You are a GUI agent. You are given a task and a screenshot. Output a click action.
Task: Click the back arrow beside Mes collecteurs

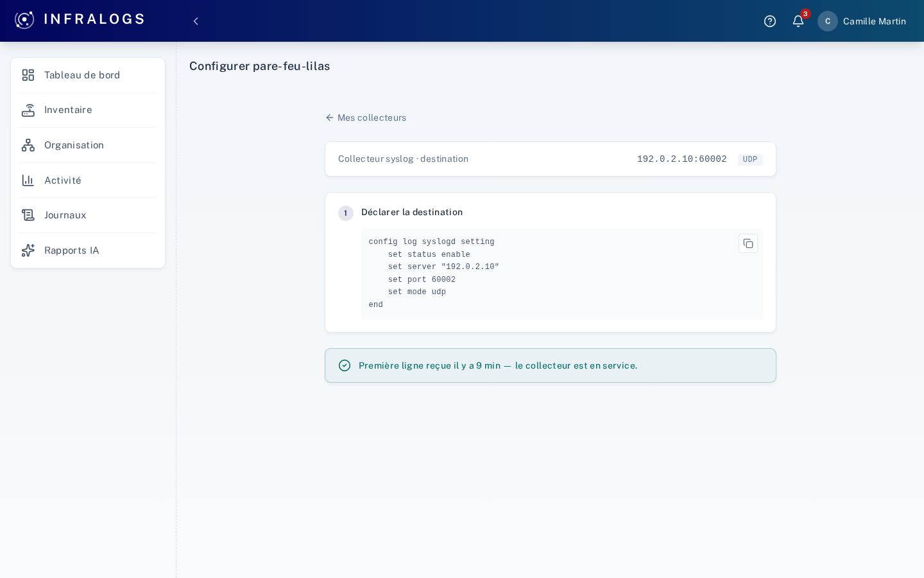[x=330, y=118]
